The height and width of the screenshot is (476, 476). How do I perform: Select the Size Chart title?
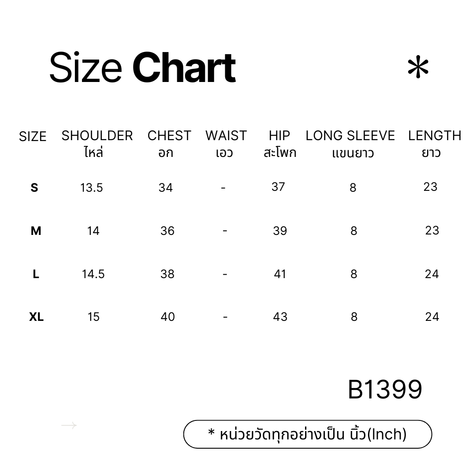(142, 67)
